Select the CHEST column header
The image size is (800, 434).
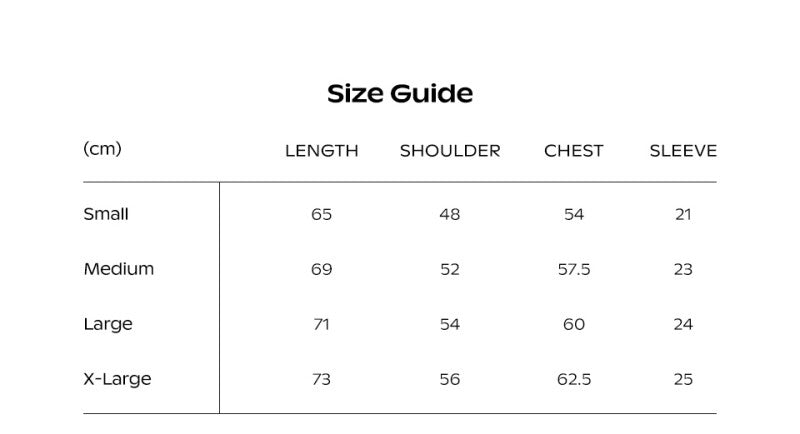[x=573, y=151]
